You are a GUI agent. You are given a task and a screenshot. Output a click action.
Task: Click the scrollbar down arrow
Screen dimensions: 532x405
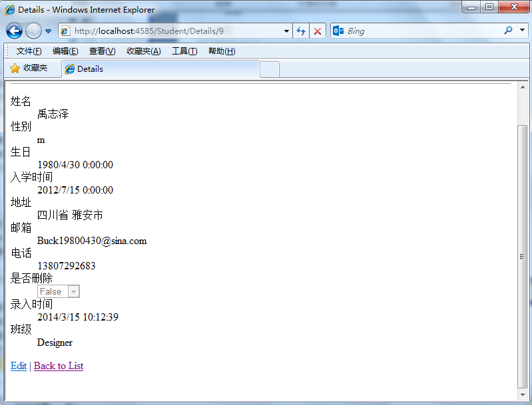coord(523,395)
